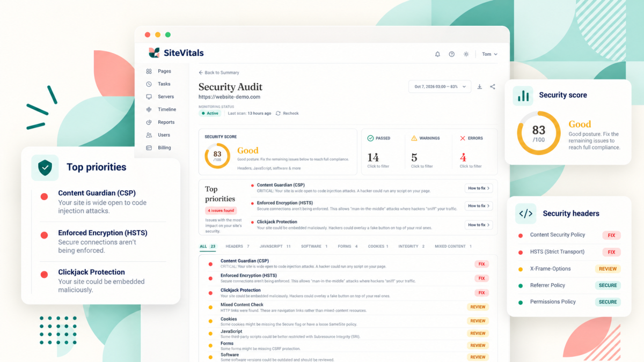Click the bar chart icon in Security score card
Screen dimensions: 644x362
click(x=523, y=96)
